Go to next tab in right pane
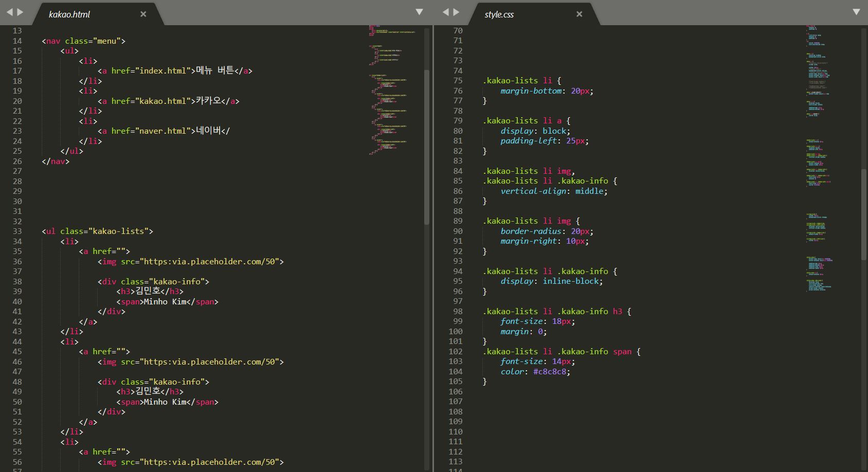The height and width of the screenshot is (472, 868). coord(456,12)
